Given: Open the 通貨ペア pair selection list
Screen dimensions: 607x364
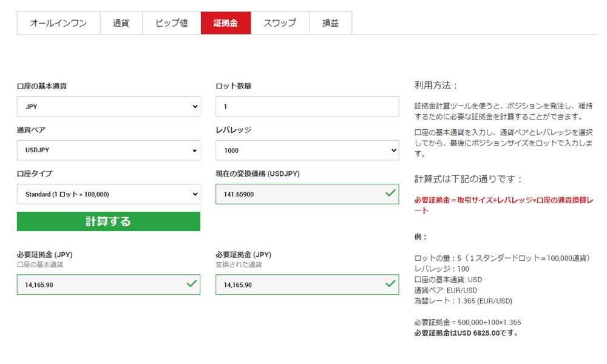Looking at the screenshot, I should pos(108,150).
